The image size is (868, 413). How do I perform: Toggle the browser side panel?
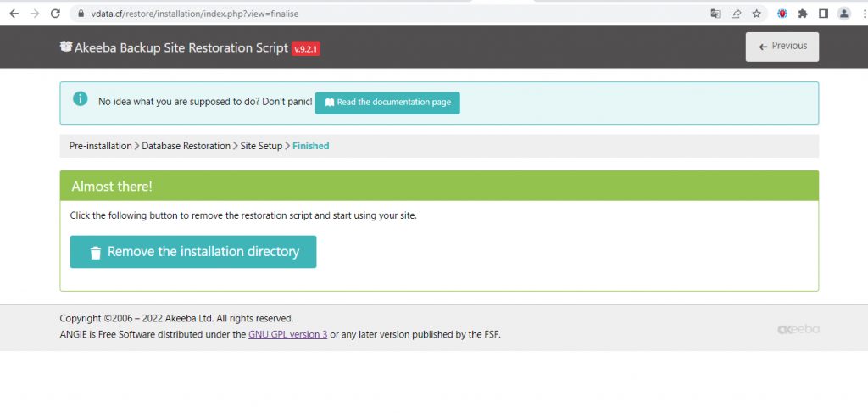pos(823,14)
